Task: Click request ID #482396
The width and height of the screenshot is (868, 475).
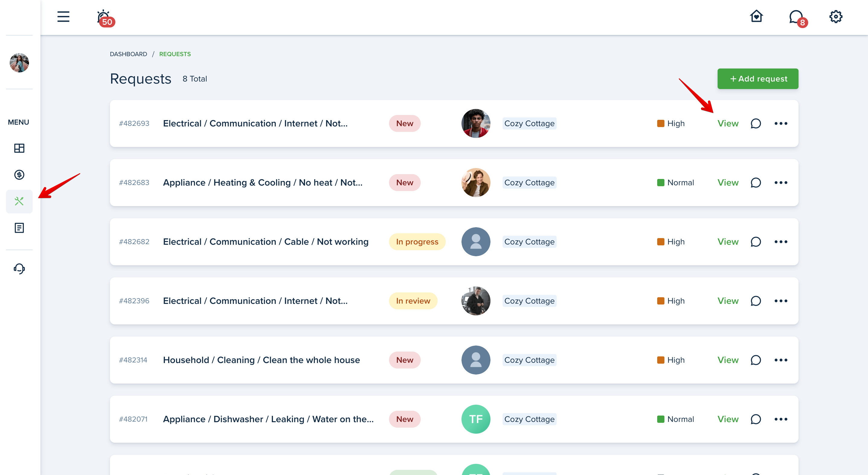Action: click(134, 301)
